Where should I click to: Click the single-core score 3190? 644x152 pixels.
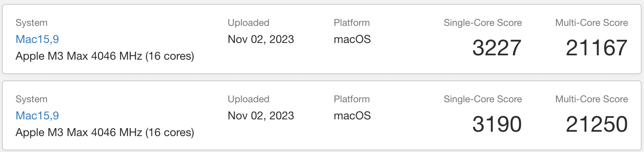[x=497, y=124]
